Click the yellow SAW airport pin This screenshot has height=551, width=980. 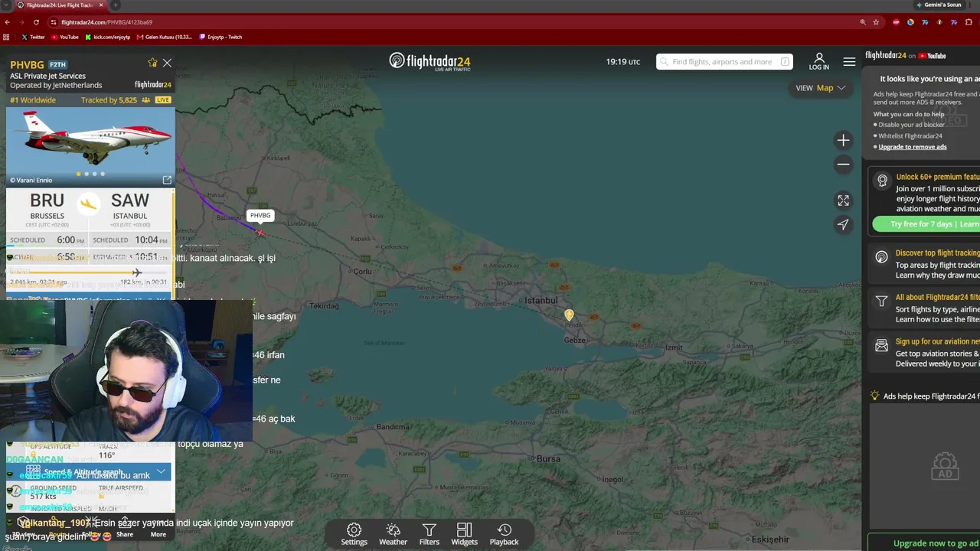569,315
